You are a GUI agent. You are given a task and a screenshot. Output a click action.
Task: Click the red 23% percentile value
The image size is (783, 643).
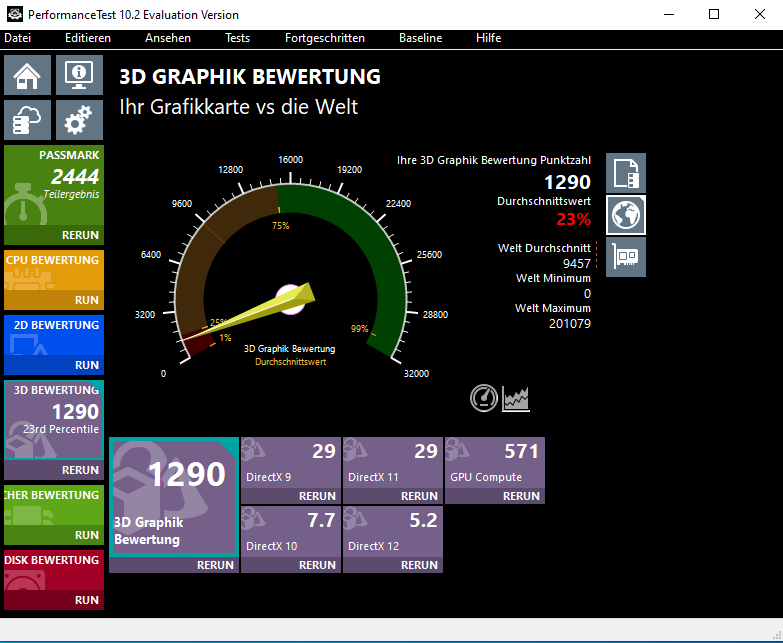point(573,219)
